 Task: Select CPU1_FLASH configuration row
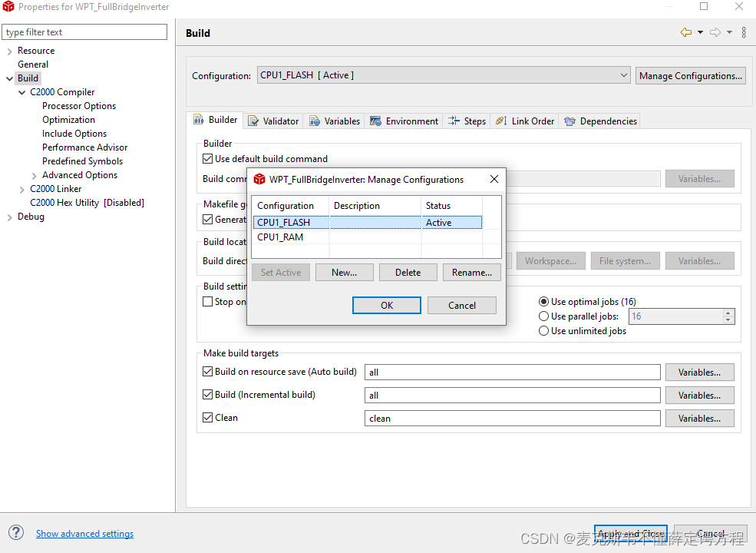pos(368,222)
